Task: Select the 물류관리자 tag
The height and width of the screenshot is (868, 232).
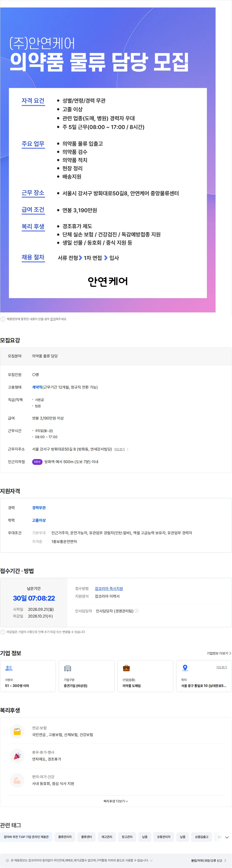Action: pos(65,837)
